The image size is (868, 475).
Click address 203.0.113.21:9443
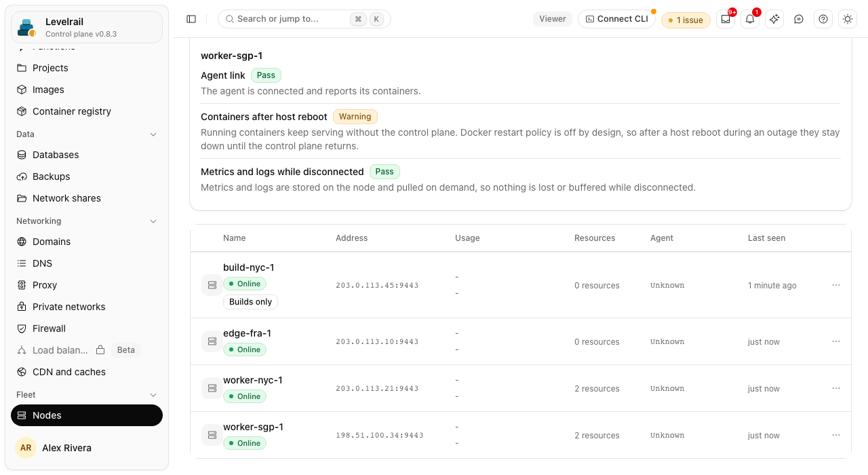coord(377,389)
